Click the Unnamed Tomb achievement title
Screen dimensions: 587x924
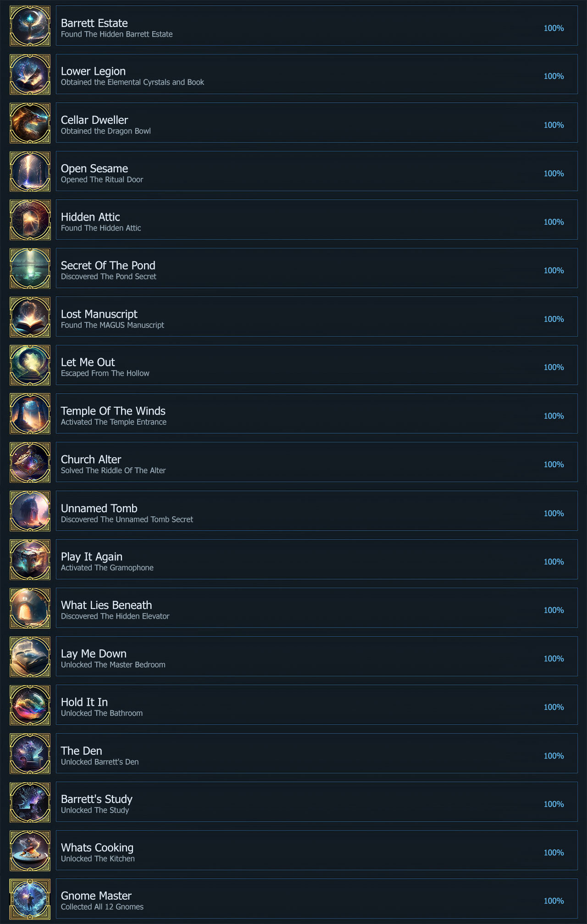(x=99, y=508)
